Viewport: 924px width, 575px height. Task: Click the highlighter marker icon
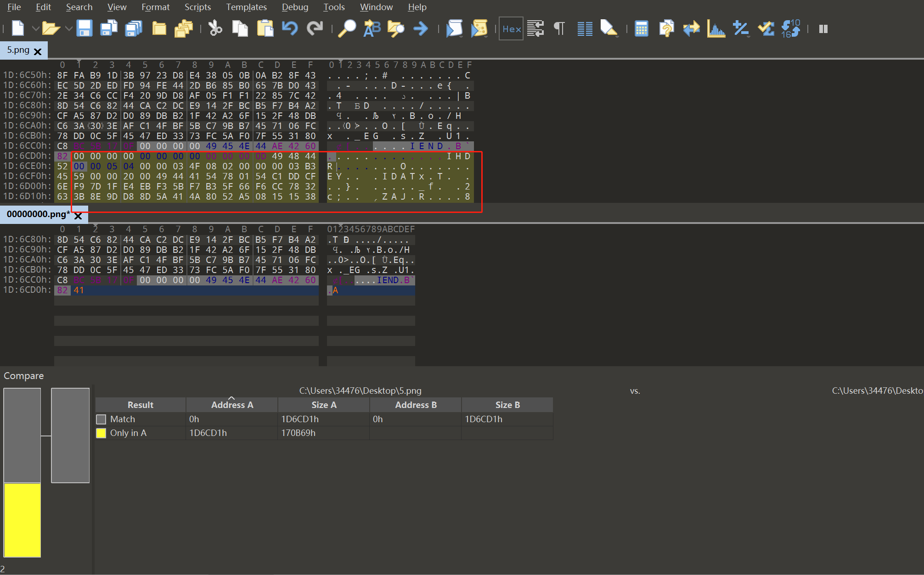click(x=609, y=28)
